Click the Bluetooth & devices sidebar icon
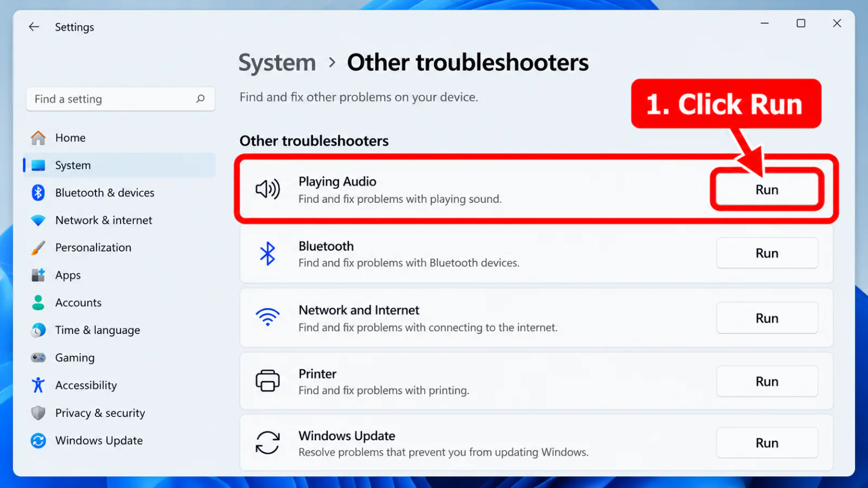The width and height of the screenshot is (868, 488). (x=38, y=192)
